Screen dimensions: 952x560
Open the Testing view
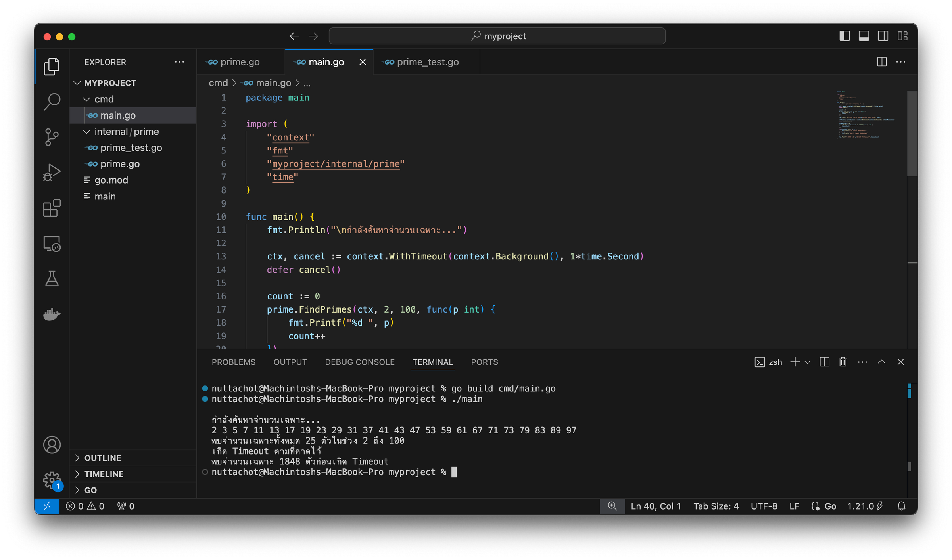52,279
